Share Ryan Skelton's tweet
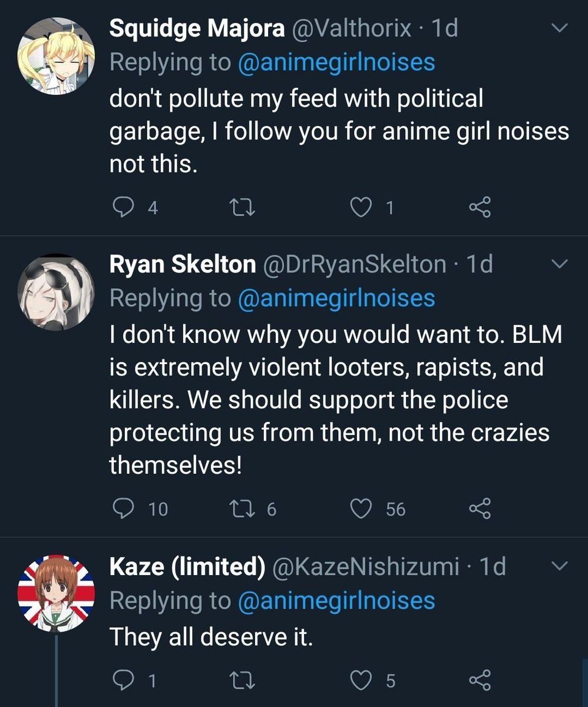Viewport: 588px width, 707px height. tap(479, 508)
